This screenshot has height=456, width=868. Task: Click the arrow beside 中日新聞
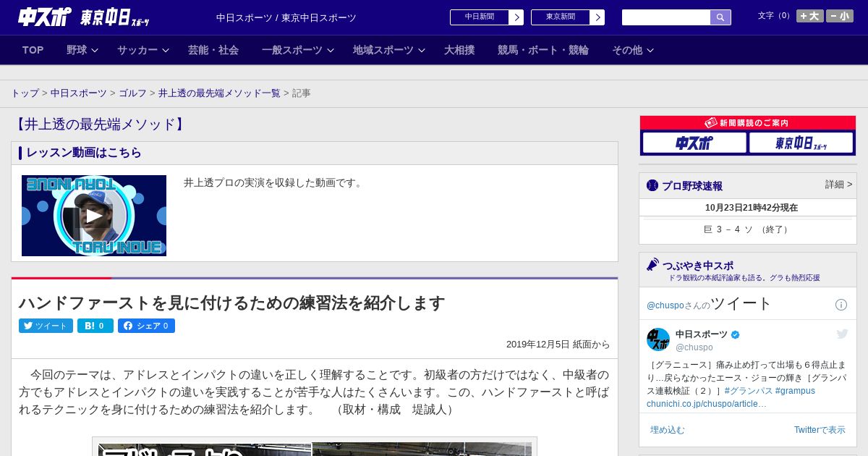[x=516, y=17]
